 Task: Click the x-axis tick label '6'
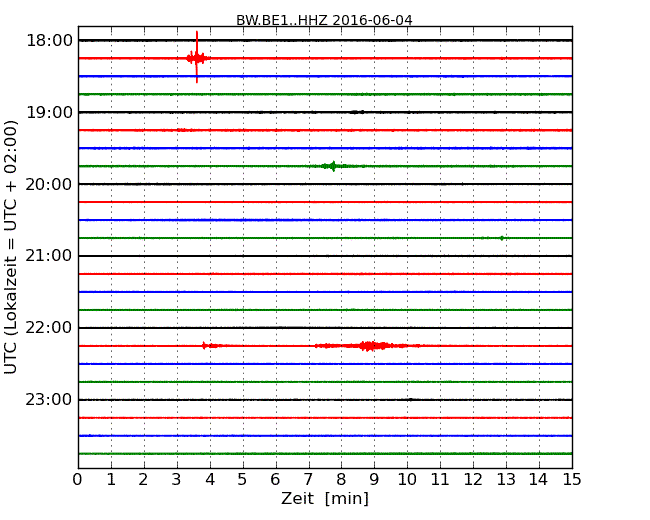pos(275,479)
